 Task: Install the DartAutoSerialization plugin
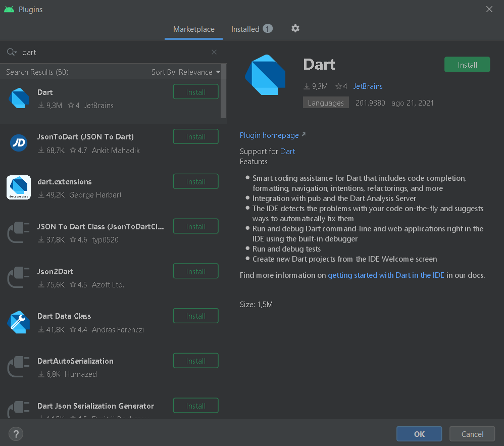(196, 361)
